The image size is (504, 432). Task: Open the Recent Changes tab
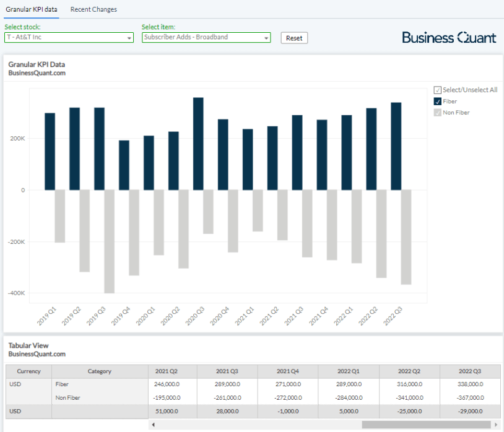93,9
